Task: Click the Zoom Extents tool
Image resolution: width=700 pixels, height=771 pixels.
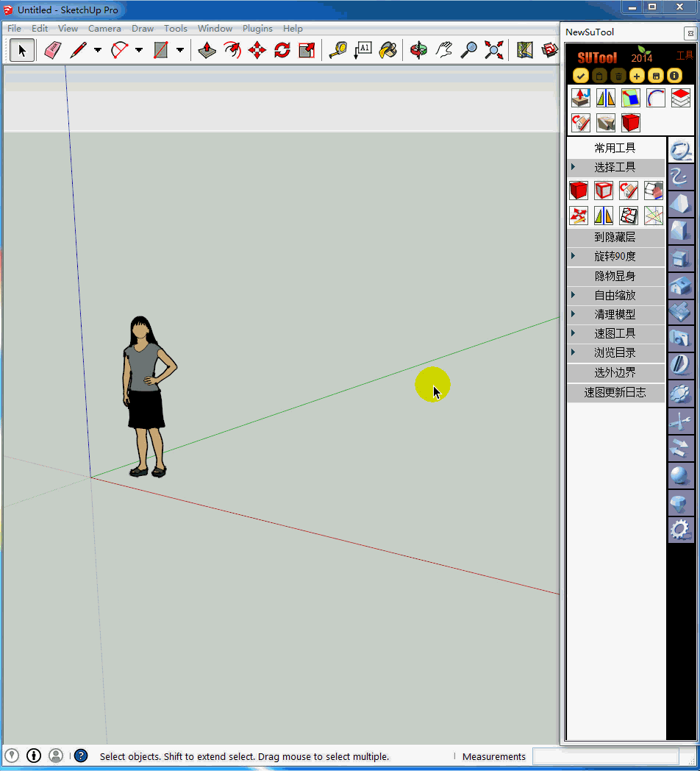Action: click(494, 50)
